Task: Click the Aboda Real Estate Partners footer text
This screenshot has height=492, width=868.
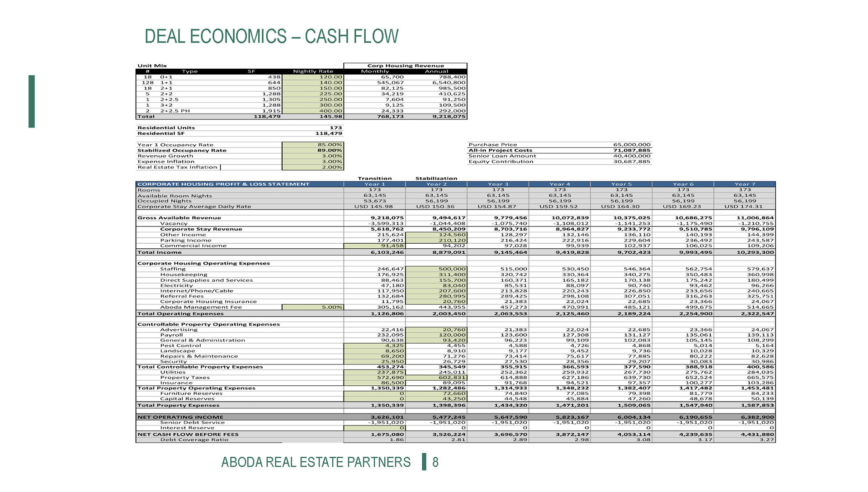Action: click(x=316, y=462)
